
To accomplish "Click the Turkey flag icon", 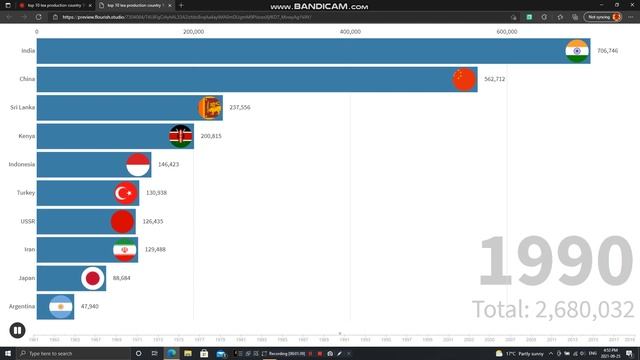I will tap(125, 193).
